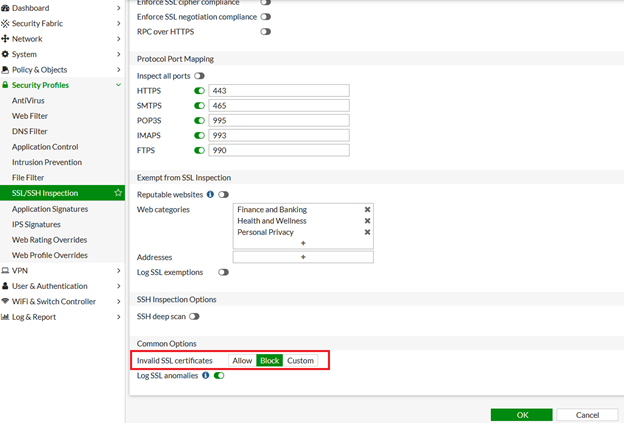624x423 pixels.
Task: Expand the VPN menu chevron
Action: click(119, 271)
